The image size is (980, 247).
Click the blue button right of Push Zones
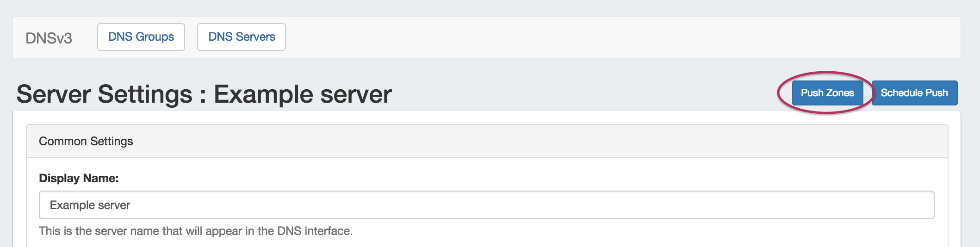914,93
